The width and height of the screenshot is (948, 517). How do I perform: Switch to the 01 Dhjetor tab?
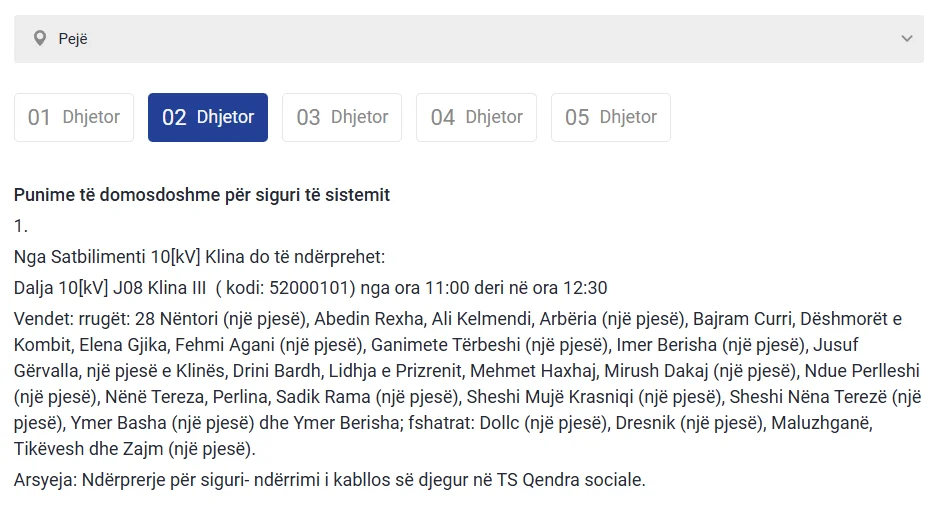pyautogui.click(x=74, y=117)
